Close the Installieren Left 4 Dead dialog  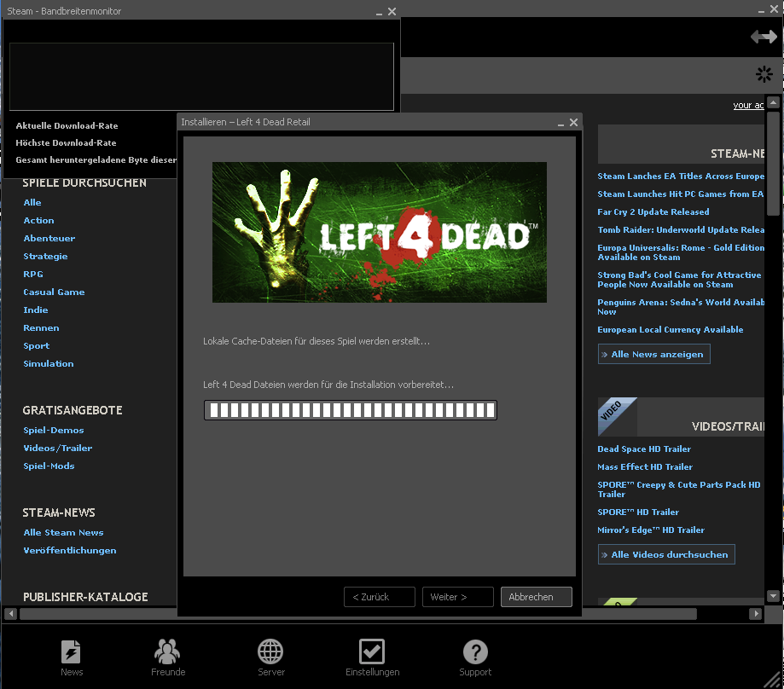tap(574, 122)
